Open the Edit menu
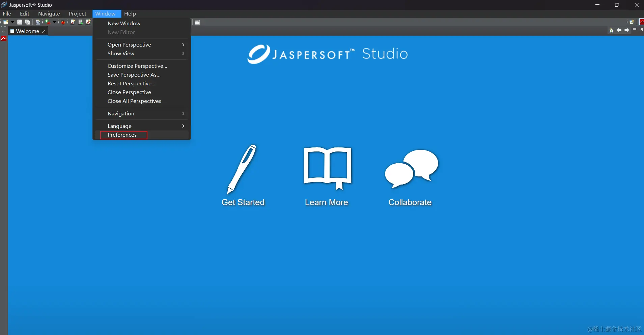The height and width of the screenshot is (335, 644). point(25,14)
